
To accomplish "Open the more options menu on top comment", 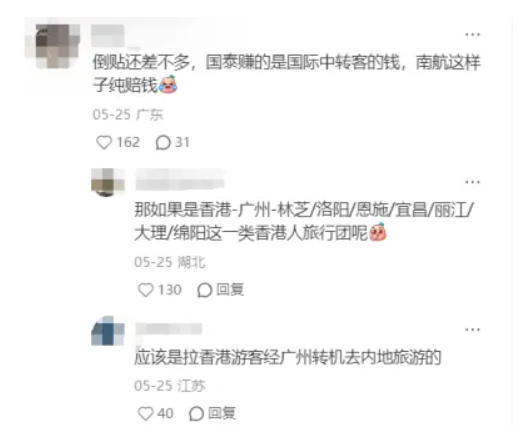I will coord(472,34).
